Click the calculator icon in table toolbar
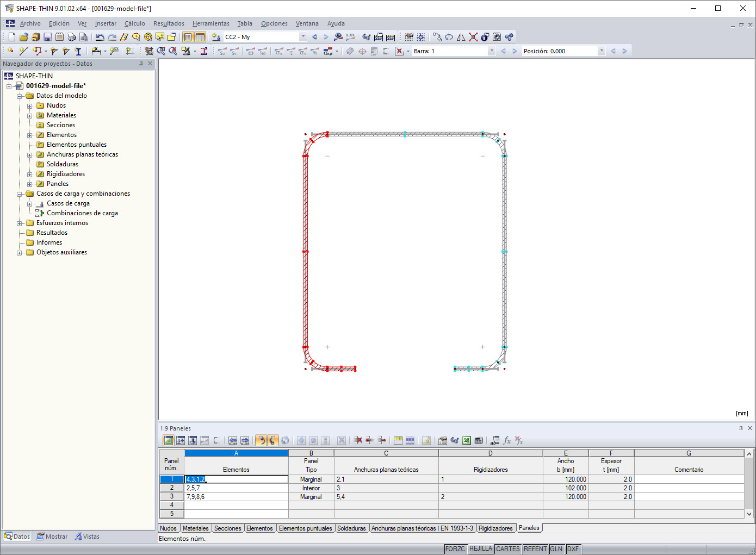The width and height of the screenshot is (756, 555). coord(479,440)
